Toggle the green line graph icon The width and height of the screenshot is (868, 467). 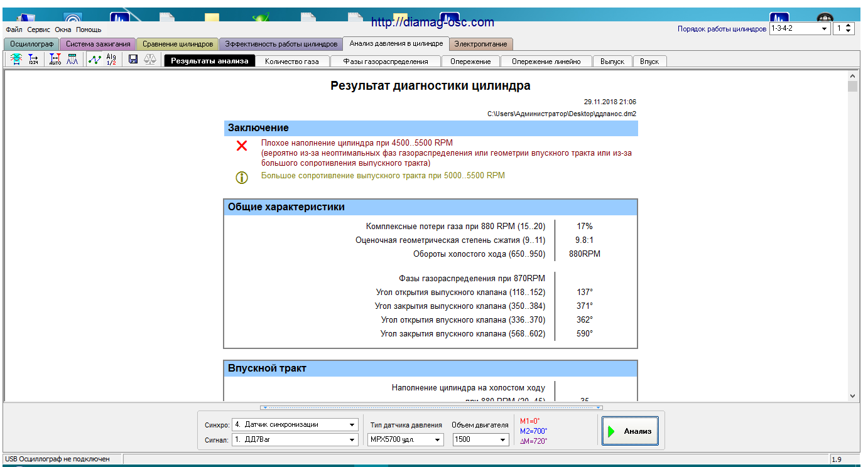(94, 60)
